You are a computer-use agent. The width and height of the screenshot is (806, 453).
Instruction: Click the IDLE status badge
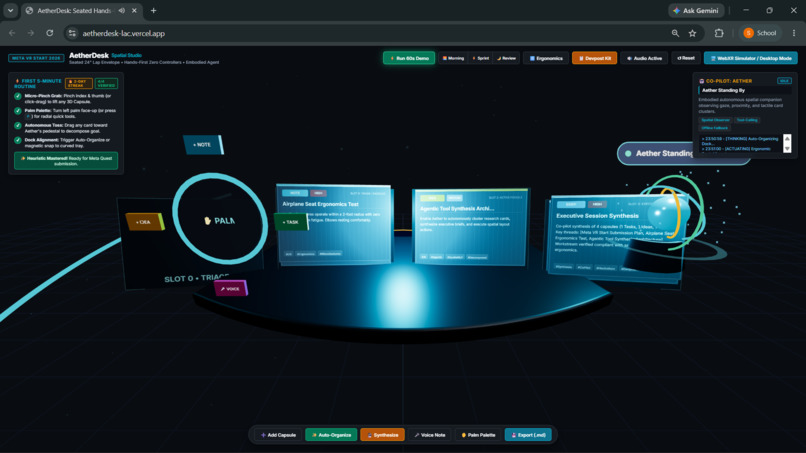(784, 81)
